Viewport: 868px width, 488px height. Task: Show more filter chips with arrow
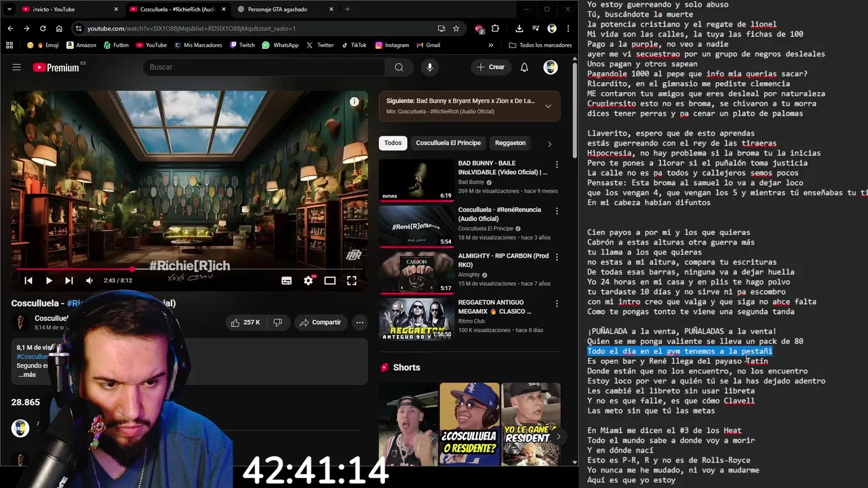pyautogui.click(x=549, y=144)
